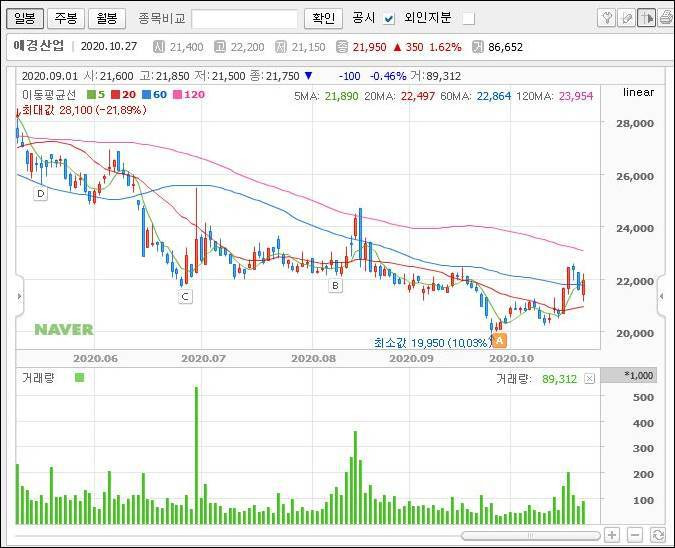Image resolution: width=675 pixels, height=548 pixels.
Task: Close the volume indicator with the X icon
Action: pyautogui.click(x=589, y=378)
